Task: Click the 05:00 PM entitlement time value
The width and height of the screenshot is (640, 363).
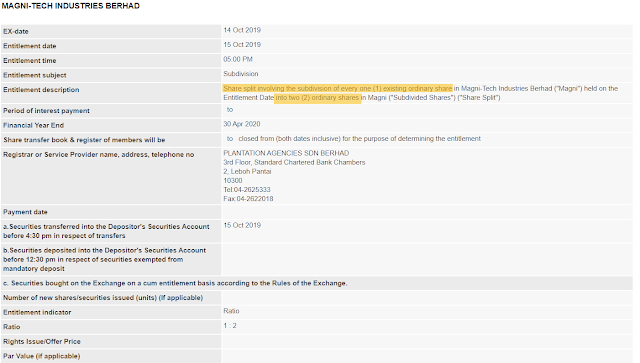Action: pos(238,60)
